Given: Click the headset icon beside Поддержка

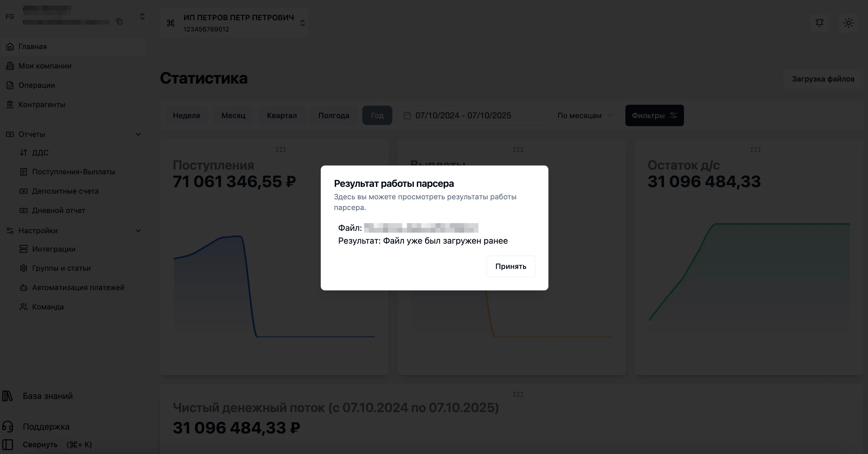Looking at the screenshot, I should pos(7,427).
